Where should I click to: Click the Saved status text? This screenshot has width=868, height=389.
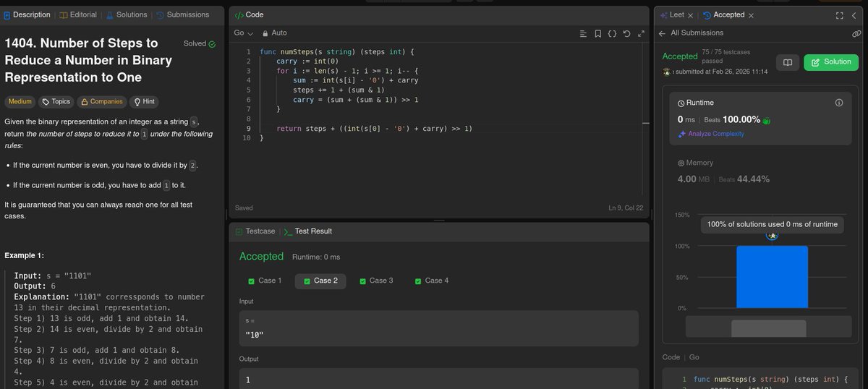244,208
